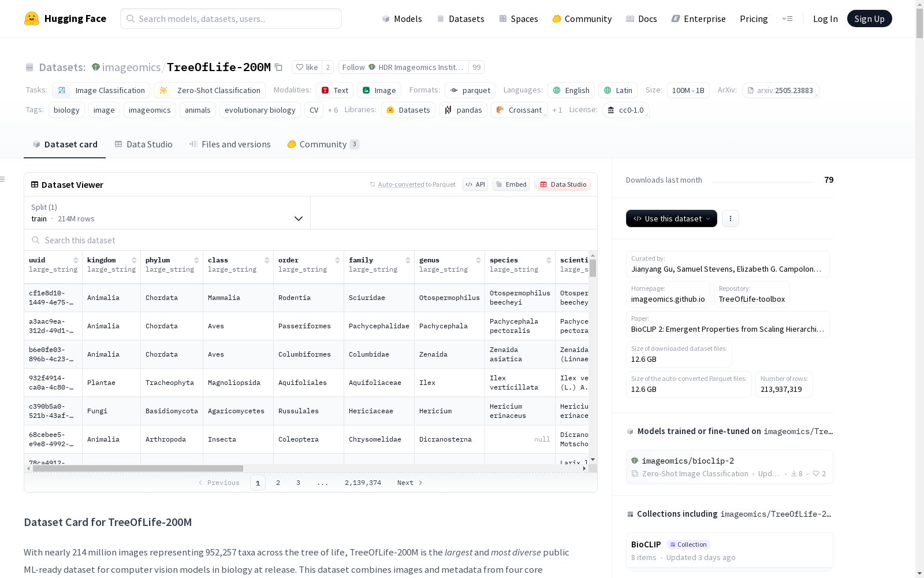Image resolution: width=924 pixels, height=578 pixels.
Task: Open the TreeOfLife-toolbox repository link
Action: point(752,294)
